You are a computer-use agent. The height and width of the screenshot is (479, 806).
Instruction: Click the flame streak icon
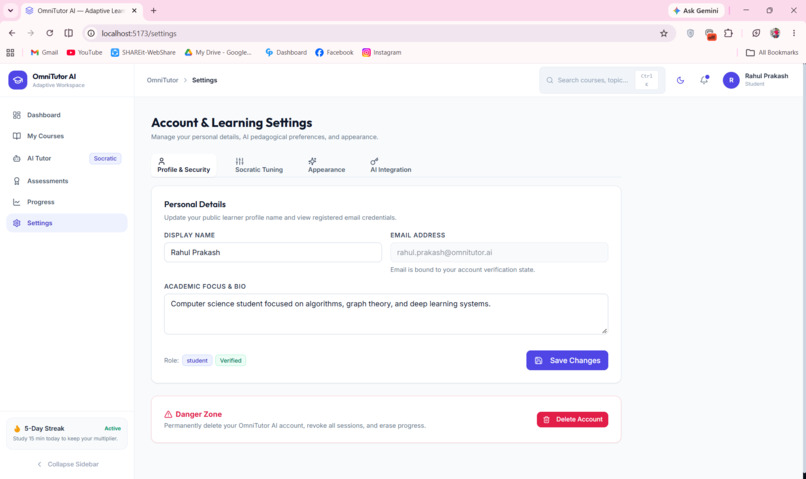(17, 429)
